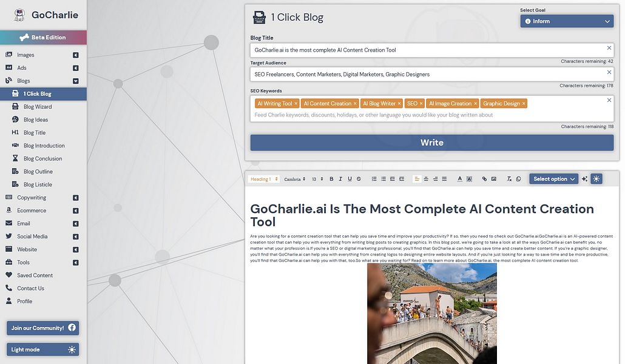Image resolution: width=625 pixels, height=364 pixels.
Task: Open the Cambria font dropdown
Action: [x=294, y=179]
